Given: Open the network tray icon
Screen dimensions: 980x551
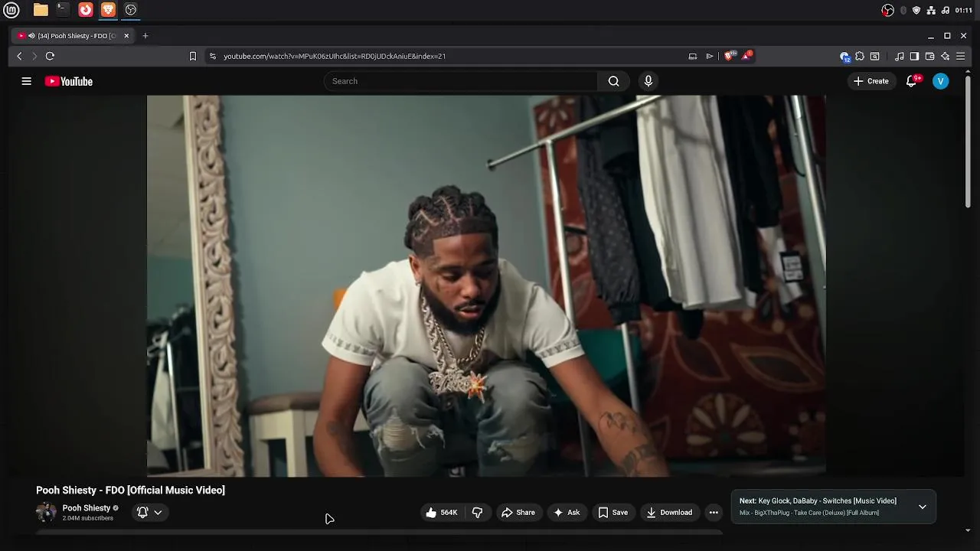Looking at the screenshot, I should 931,10.
